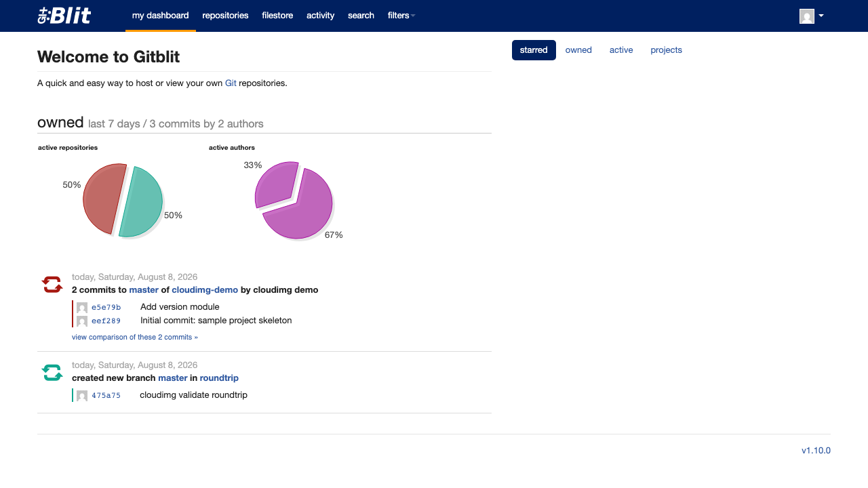Switch to the projects tab
This screenshot has height=488, width=868.
point(666,50)
